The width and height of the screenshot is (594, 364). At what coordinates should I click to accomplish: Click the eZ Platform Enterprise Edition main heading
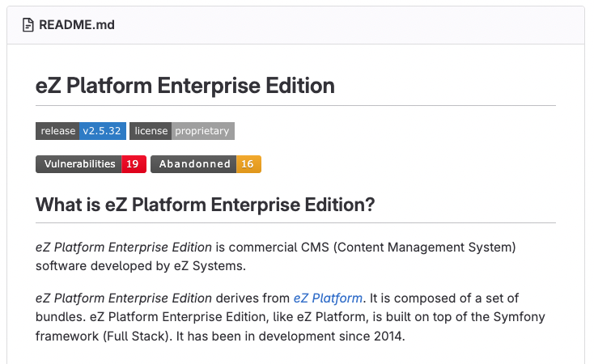point(185,86)
